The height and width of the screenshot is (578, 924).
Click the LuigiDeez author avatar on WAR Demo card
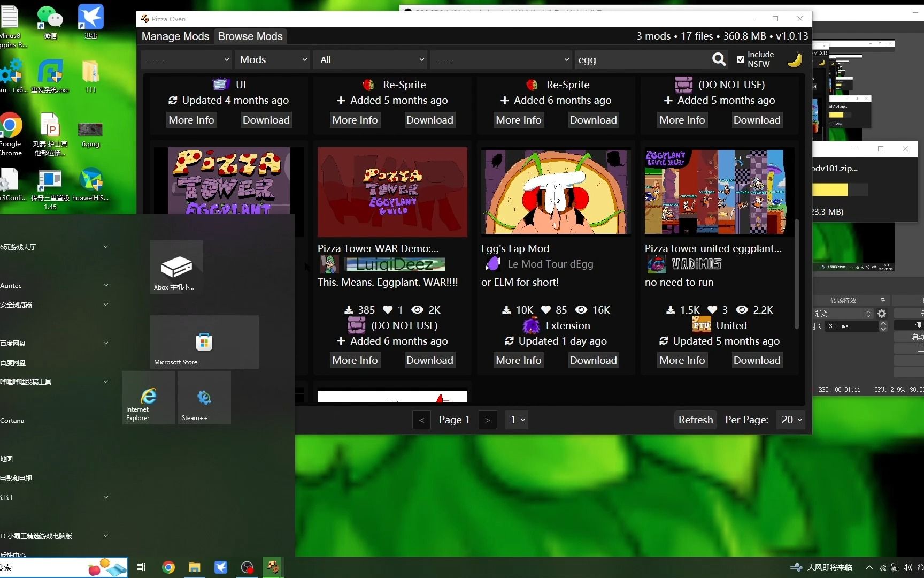point(329,264)
